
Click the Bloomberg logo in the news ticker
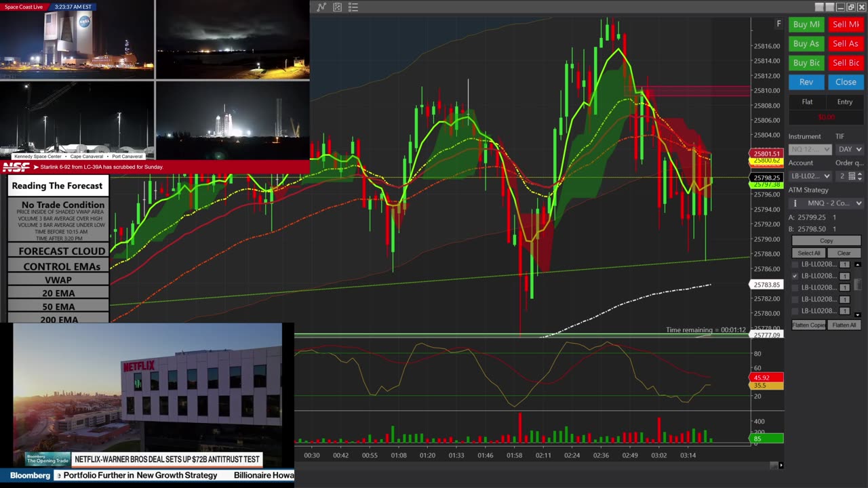30,476
